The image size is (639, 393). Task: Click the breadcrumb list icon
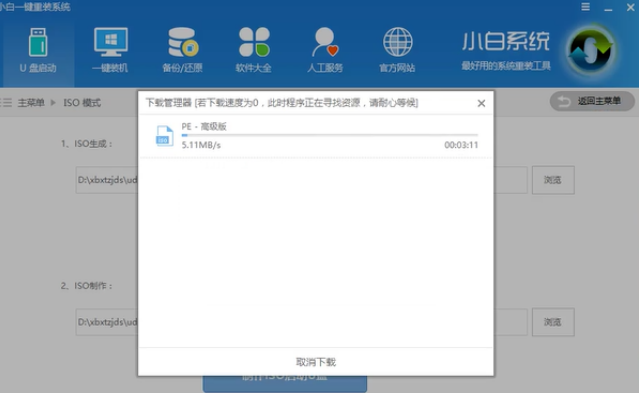6,102
